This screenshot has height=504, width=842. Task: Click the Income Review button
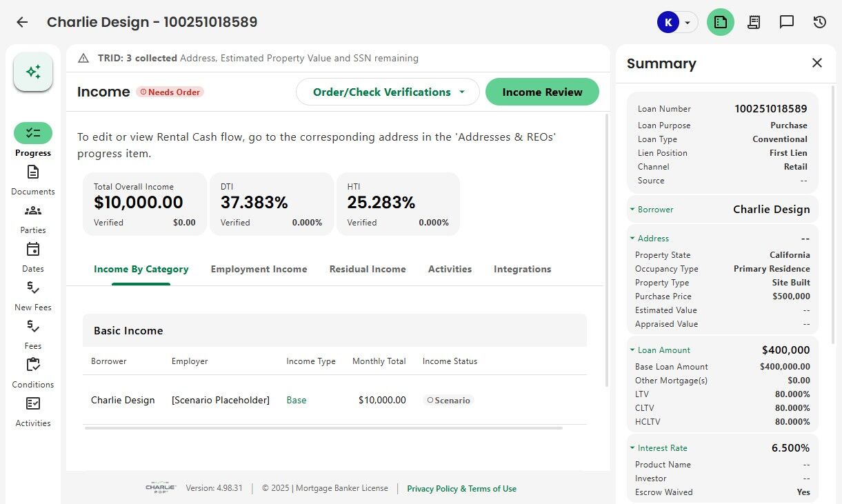pos(542,92)
